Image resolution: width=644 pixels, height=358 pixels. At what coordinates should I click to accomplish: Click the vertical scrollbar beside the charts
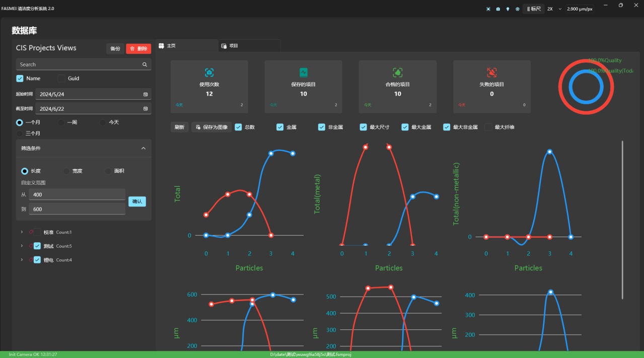click(x=623, y=220)
